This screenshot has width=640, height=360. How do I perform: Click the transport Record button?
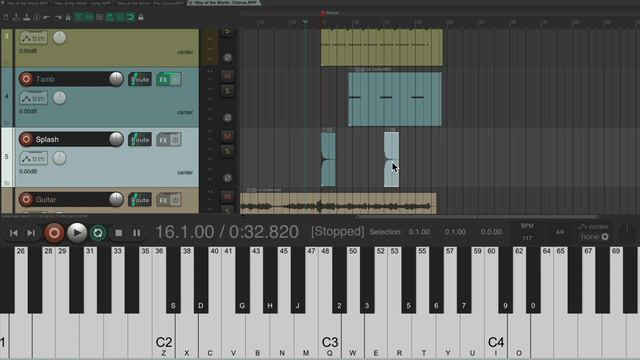click(54, 233)
